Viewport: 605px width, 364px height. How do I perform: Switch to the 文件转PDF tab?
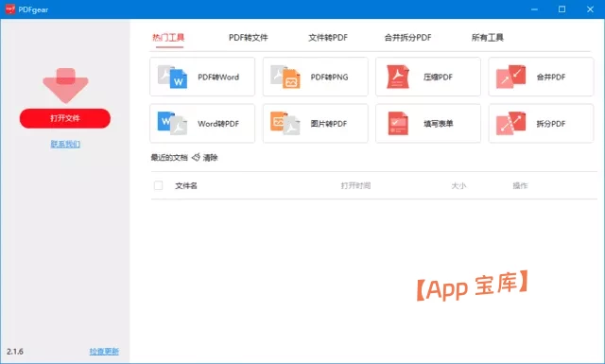click(328, 38)
